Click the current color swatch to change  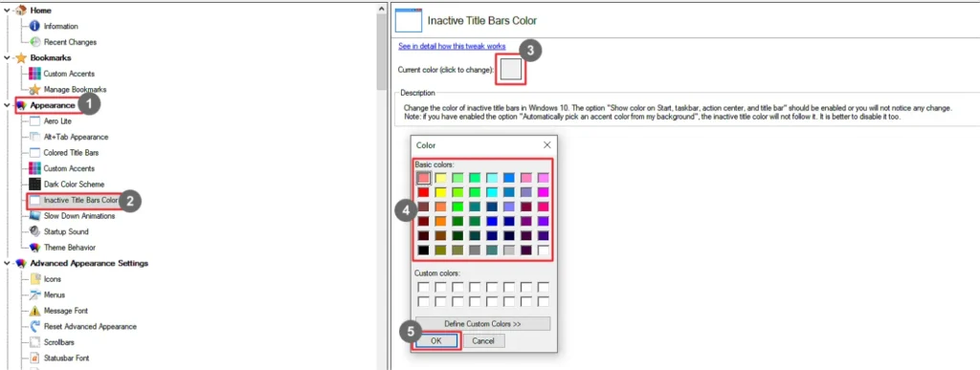(x=511, y=69)
